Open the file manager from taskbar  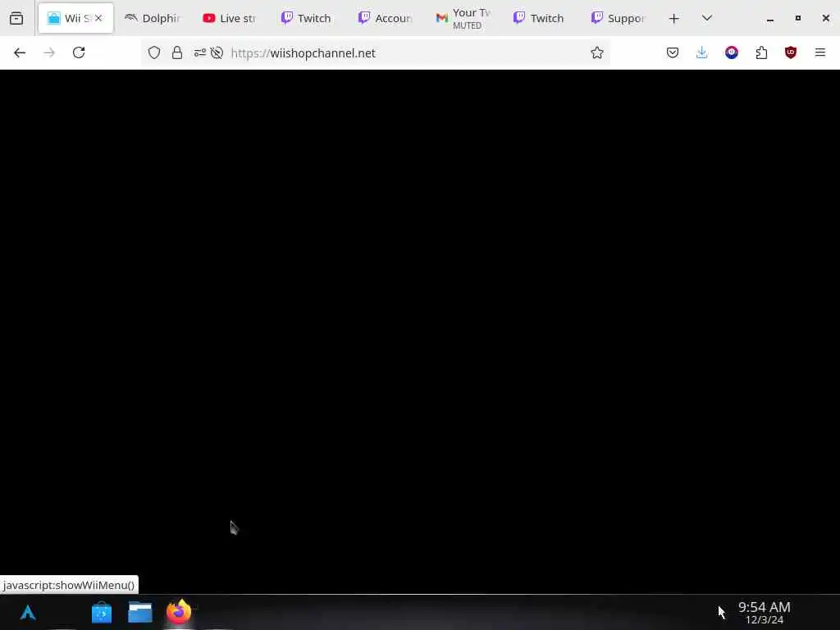(x=140, y=612)
